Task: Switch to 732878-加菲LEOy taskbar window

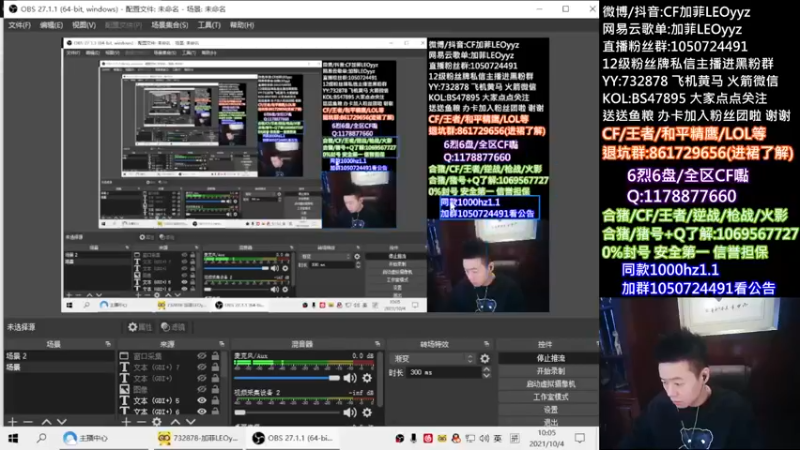Action: tap(198, 438)
